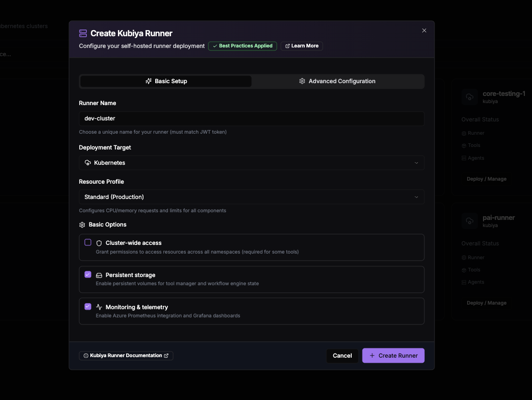Open the Learn More link
Image resolution: width=532 pixels, height=400 pixels.
(302, 46)
